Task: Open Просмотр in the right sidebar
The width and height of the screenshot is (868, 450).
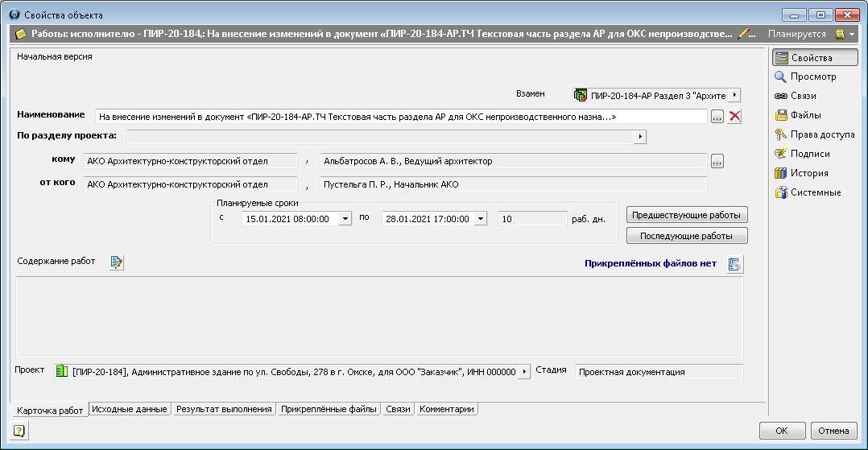Action: coord(812,76)
